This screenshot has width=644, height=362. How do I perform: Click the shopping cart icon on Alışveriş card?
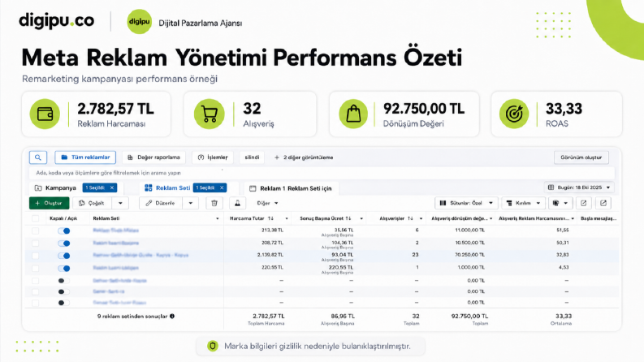210,114
